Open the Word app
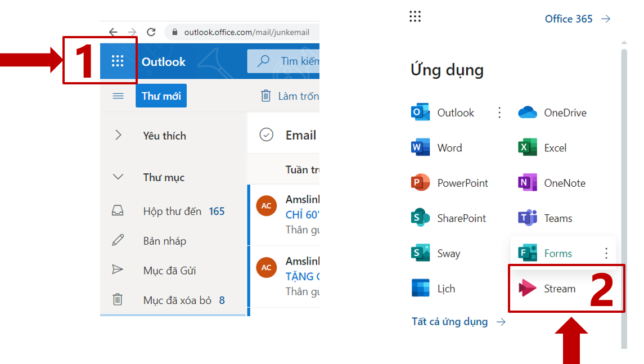Screen dimensions: 644x364 [449, 148]
